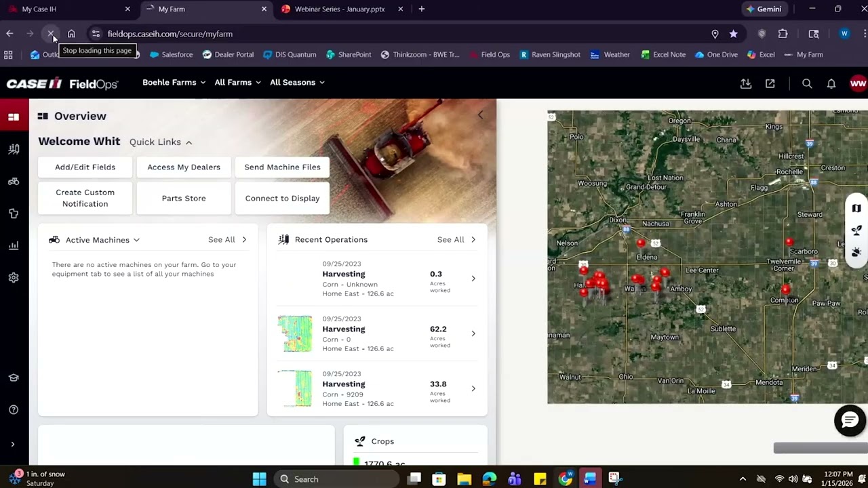Image resolution: width=868 pixels, height=488 pixels.
Task: Select the active My Farm browser tab
Action: click(205, 9)
